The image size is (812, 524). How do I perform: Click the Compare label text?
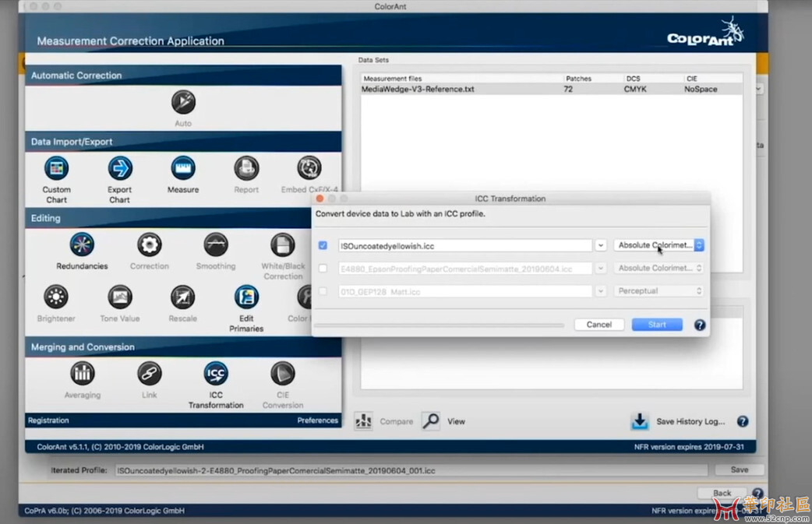397,421
